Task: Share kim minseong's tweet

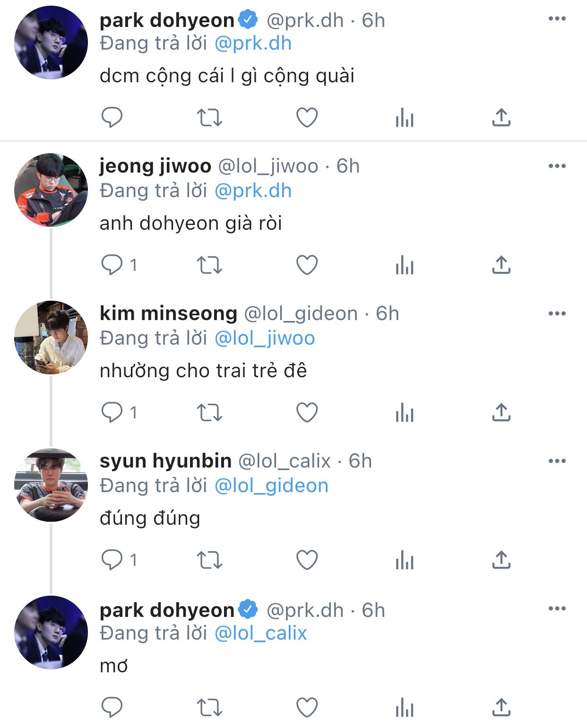Action: coord(501,412)
